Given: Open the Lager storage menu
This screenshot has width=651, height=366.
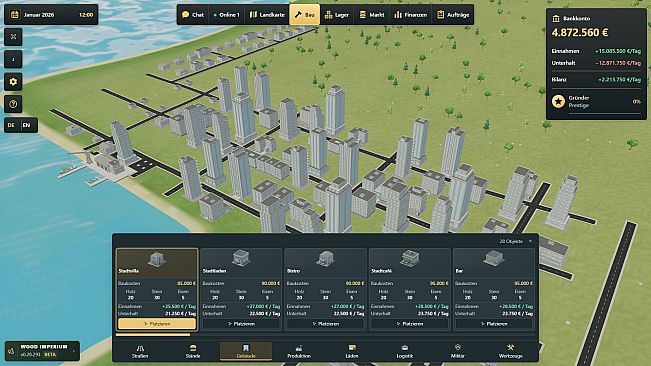Looking at the screenshot, I should click(x=337, y=15).
